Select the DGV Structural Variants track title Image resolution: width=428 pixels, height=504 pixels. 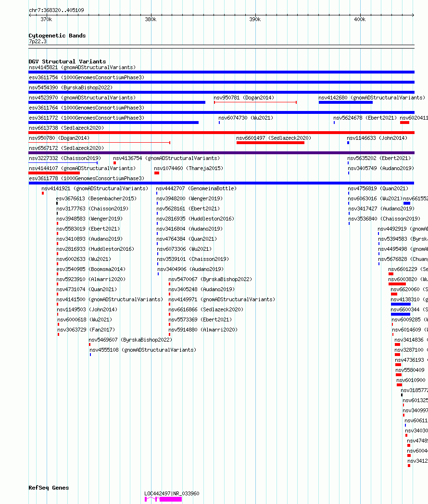click(x=67, y=61)
